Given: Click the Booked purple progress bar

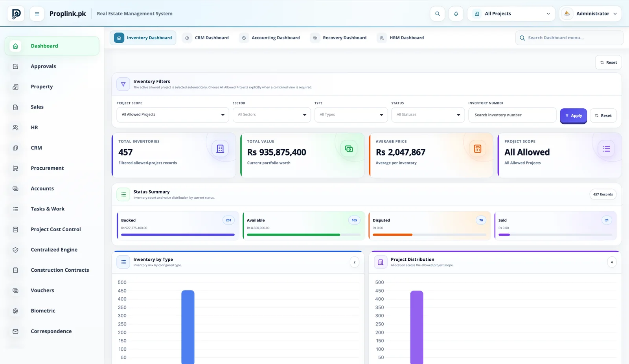Looking at the screenshot, I should click(x=178, y=235).
